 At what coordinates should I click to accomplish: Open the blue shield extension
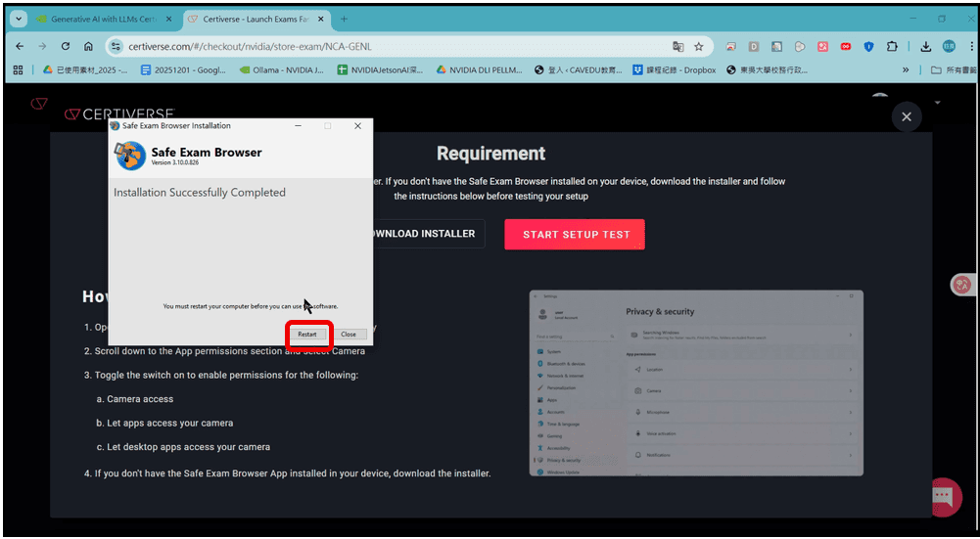[868, 46]
